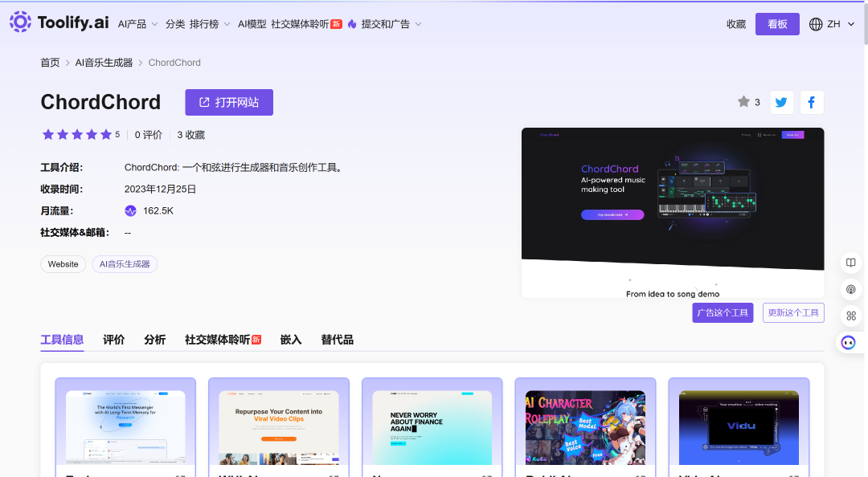This screenshot has width=868, height=477.
Task: Switch to the 评价 tab
Action: 114,340
